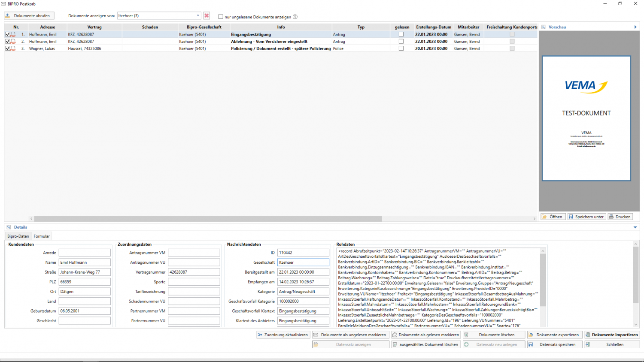Click the floppy disk icon on Datensatz speichern
644x362 pixels.
tap(531, 344)
